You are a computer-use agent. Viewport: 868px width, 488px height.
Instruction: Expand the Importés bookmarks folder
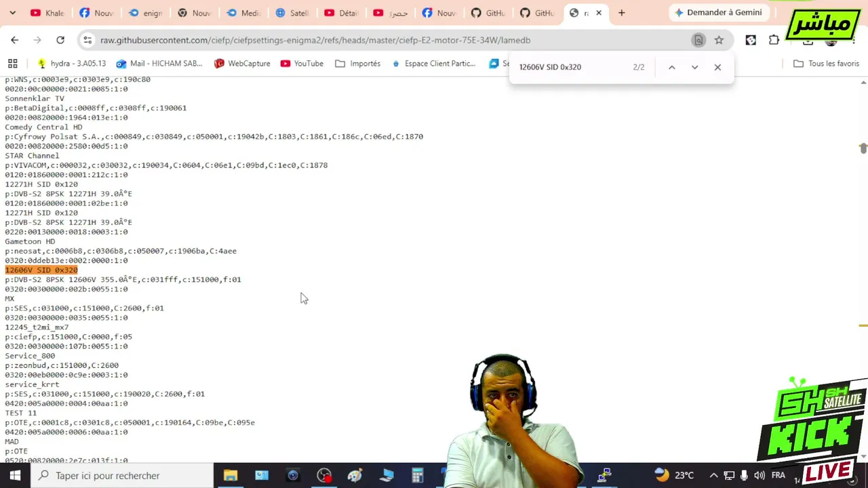coord(357,64)
